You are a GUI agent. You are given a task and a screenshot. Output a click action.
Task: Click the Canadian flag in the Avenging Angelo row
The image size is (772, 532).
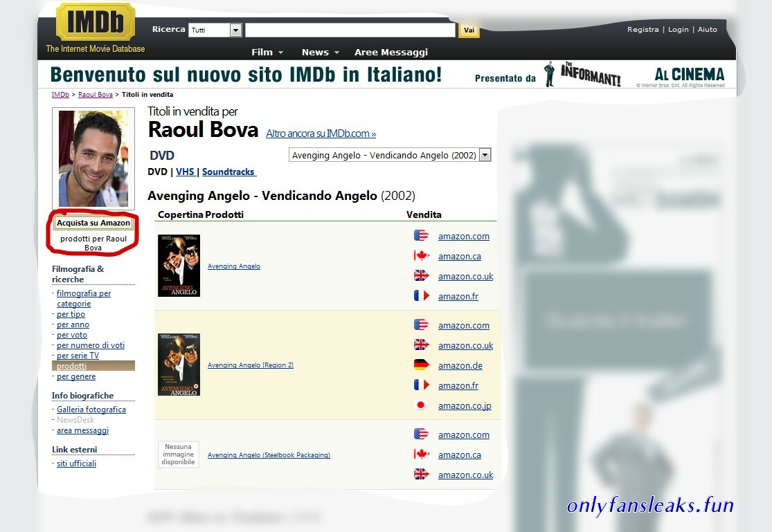421,255
